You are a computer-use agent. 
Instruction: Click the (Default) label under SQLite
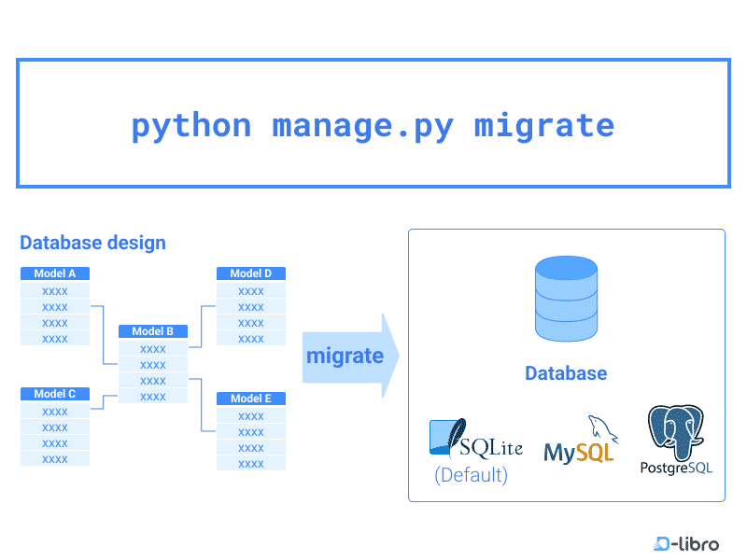click(x=470, y=475)
